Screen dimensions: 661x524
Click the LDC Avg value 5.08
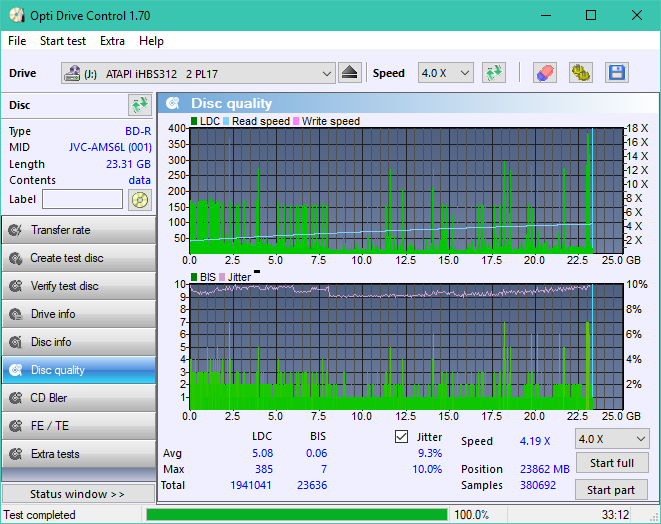click(x=263, y=453)
